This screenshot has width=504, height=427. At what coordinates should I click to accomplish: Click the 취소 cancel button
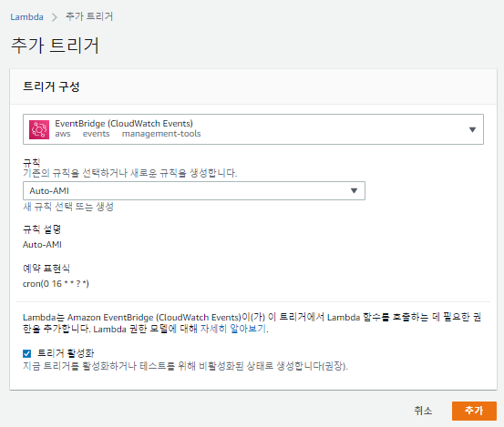(423, 411)
